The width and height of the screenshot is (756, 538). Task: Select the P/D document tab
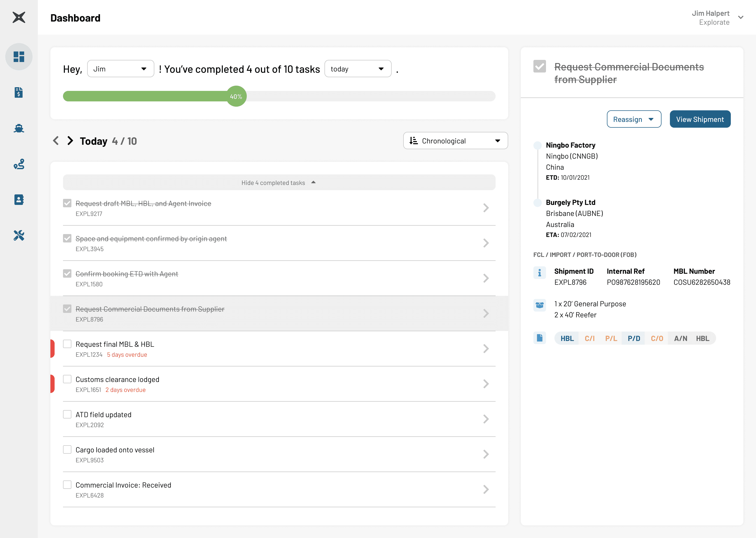pyautogui.click(x=633, y=338)
